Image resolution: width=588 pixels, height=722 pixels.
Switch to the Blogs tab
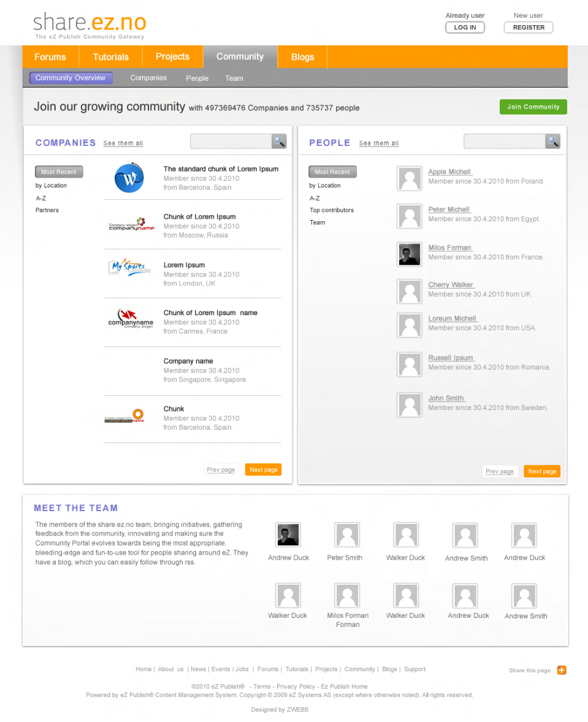(302, 57)
